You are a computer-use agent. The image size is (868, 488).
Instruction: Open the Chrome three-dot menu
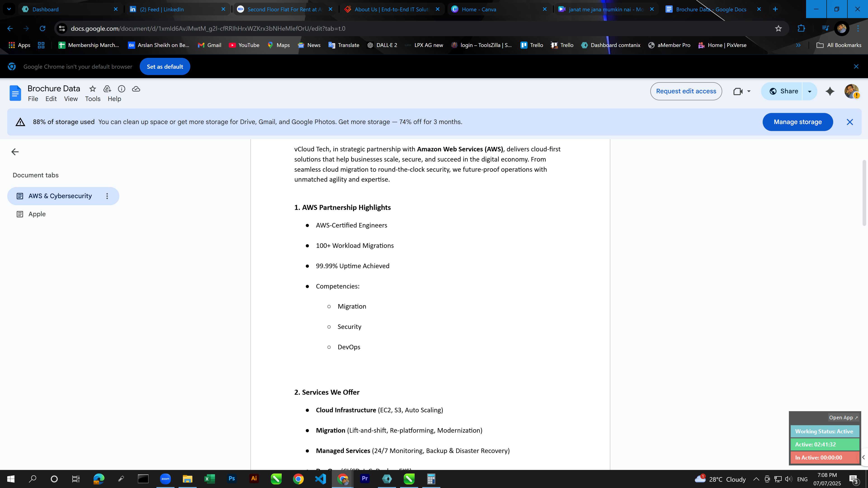pyautogui.click(x=858, y=29)
